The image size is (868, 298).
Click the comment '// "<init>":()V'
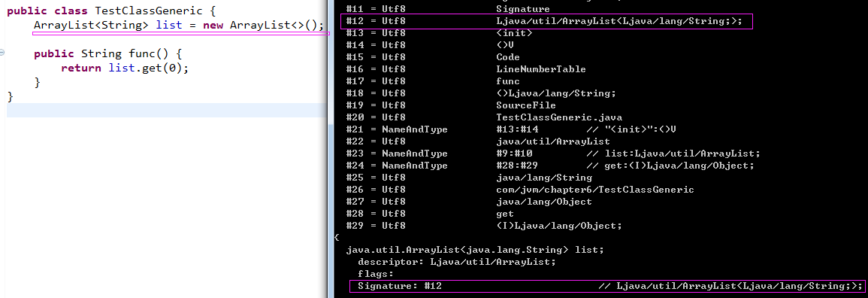coord(631,129)
